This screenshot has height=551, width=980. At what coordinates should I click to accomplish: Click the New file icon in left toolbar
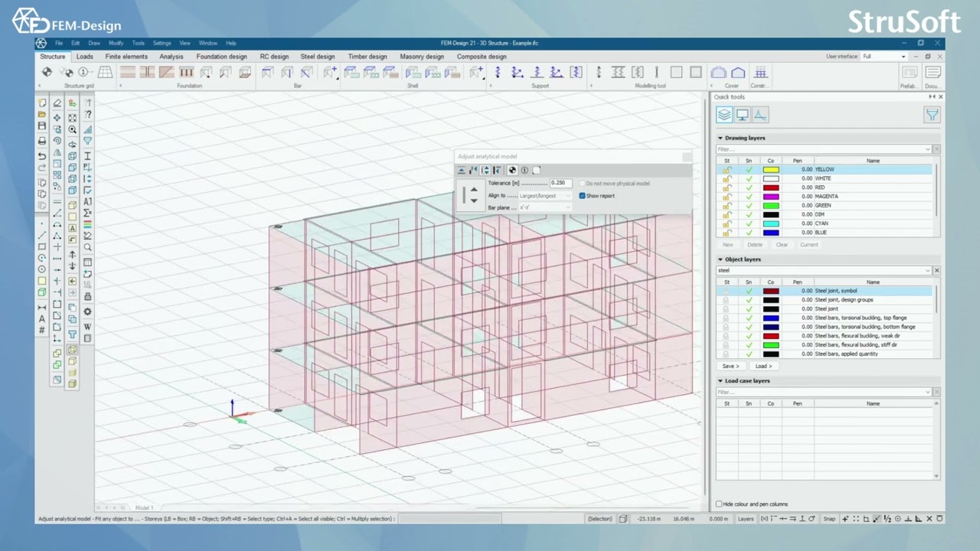pyautogui.click(x=42, y=103)
